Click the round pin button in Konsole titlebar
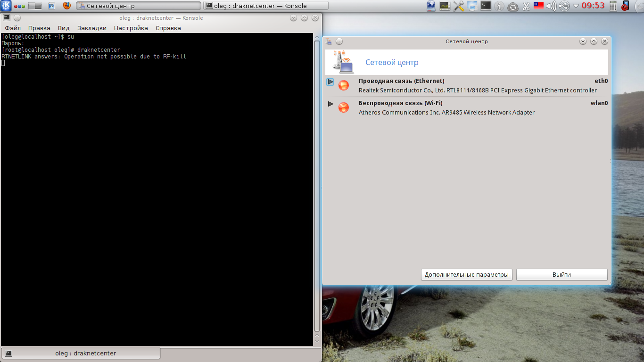644x362 pixels. (x=17, y=18)
